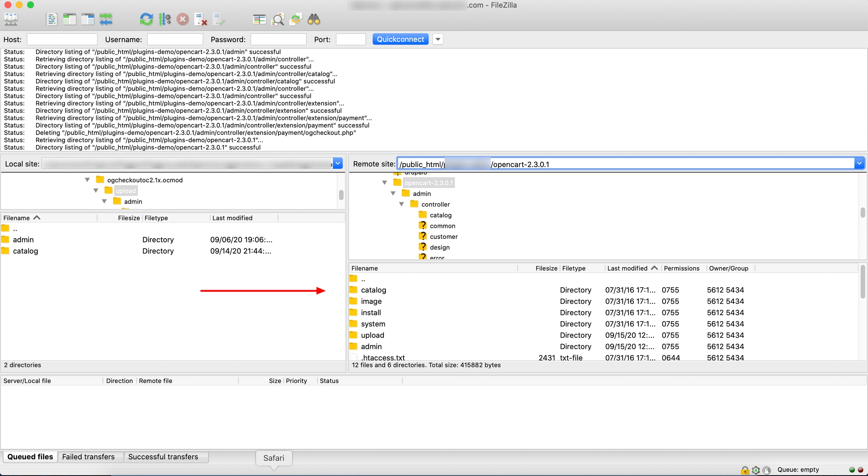
Task: Toggle local directory tree display
Action: coord(70,19)
